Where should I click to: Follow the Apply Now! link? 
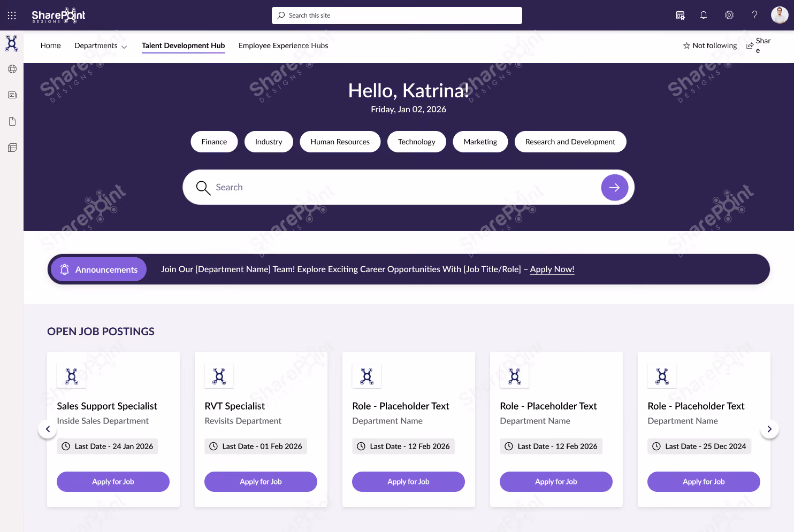pos(552,269)
